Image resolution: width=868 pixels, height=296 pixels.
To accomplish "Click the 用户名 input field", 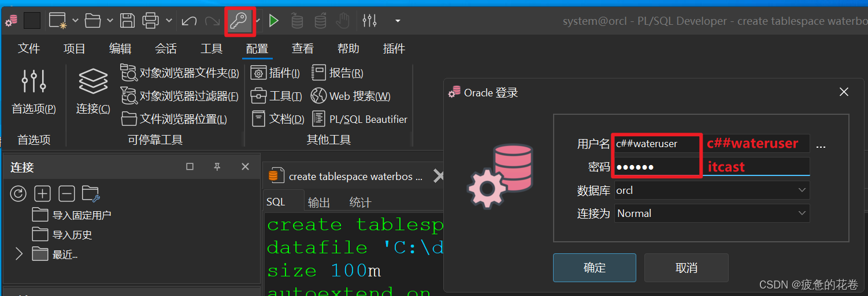I will tap(712, 144).
